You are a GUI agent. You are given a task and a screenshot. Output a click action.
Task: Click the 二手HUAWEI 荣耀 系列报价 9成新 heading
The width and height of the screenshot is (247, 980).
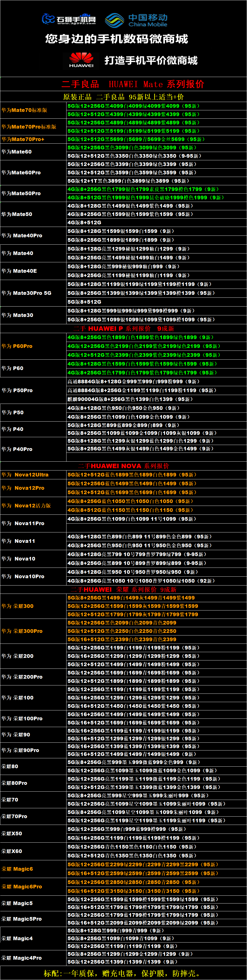[124, 589]
